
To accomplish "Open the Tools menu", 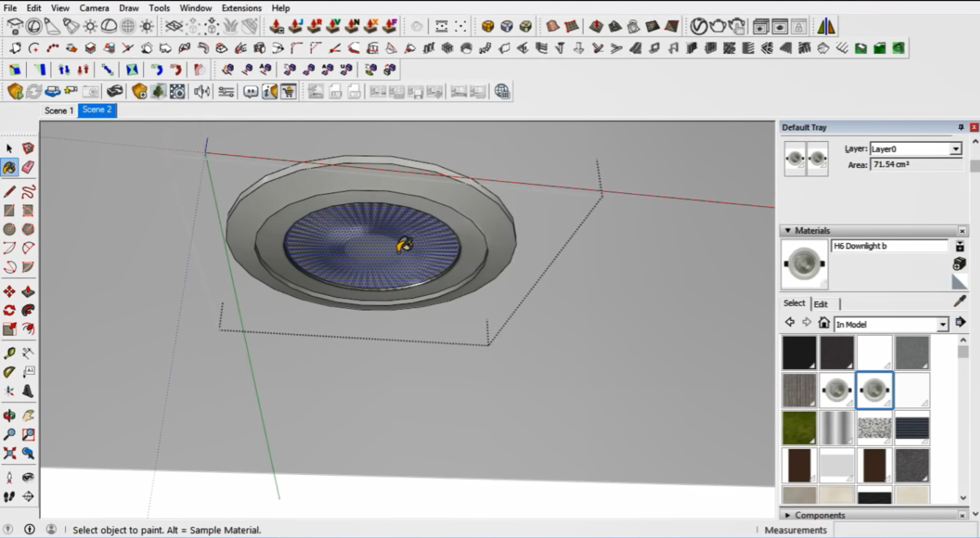I will coord(159,8).
